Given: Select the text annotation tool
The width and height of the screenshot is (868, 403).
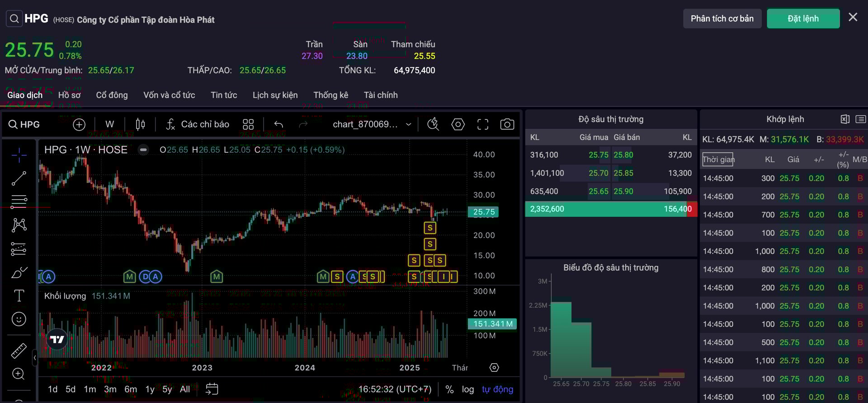Looking at the screenshot, I should pos(19,295).
